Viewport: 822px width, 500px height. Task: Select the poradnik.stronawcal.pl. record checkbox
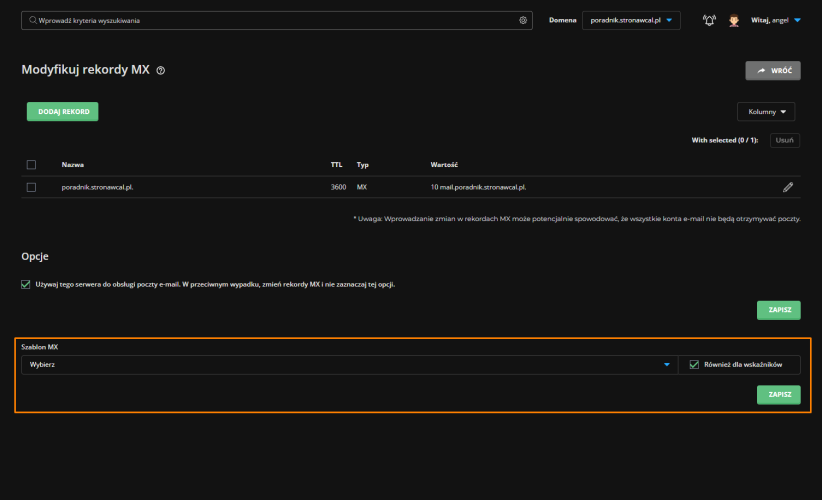pos(31,187)
